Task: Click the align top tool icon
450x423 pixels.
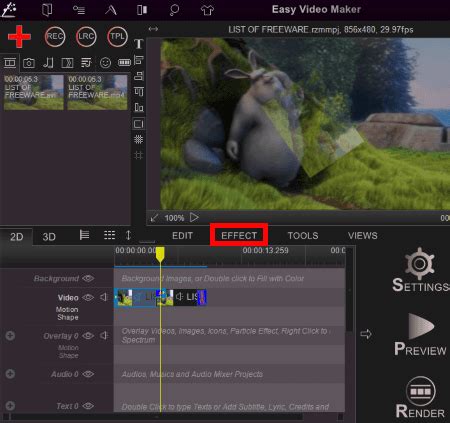Action: 139,92
